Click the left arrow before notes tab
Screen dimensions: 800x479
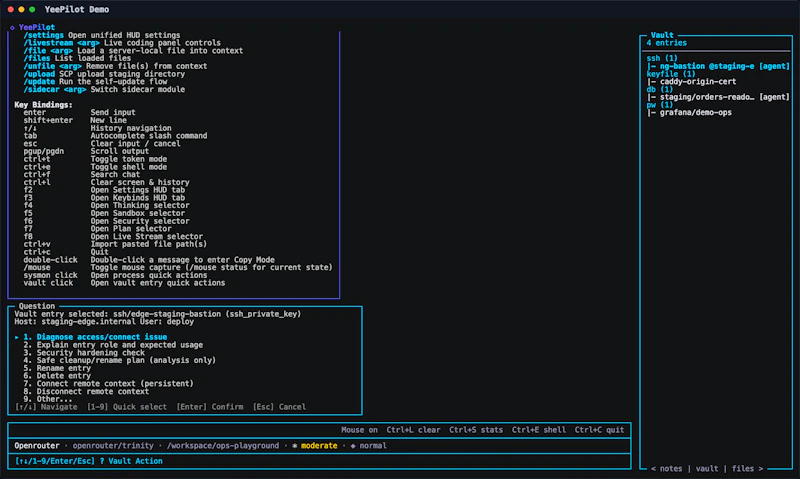653,468
